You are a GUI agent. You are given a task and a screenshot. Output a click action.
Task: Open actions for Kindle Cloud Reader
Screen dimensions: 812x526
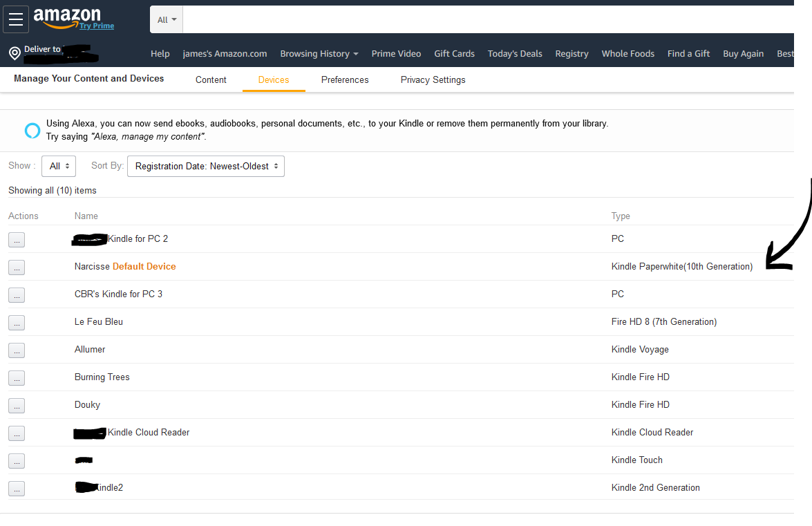coord(17,433)
